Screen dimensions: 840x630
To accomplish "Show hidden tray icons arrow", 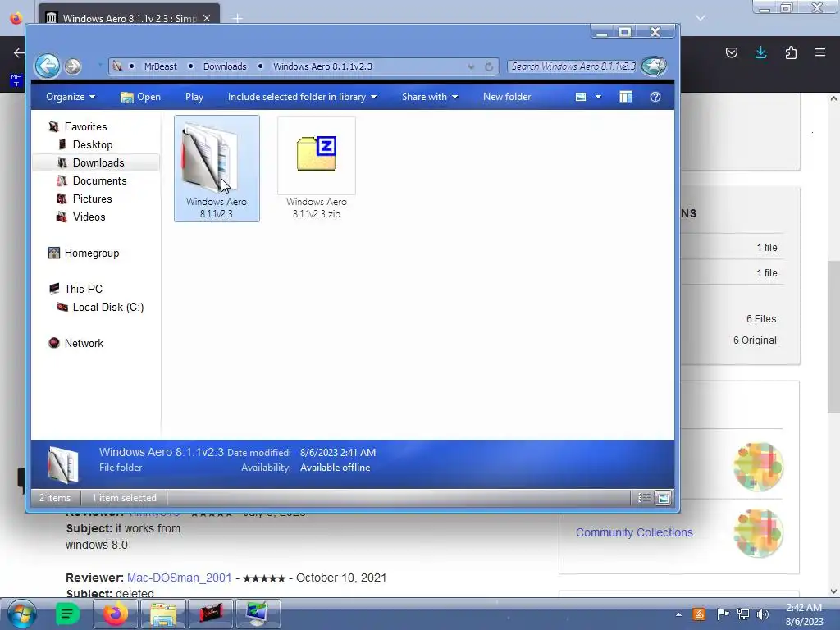I will [678, 614].
